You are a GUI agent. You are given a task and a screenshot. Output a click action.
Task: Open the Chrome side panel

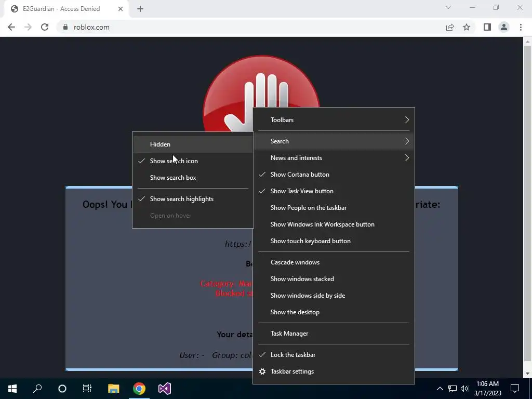tap(487, 27)
